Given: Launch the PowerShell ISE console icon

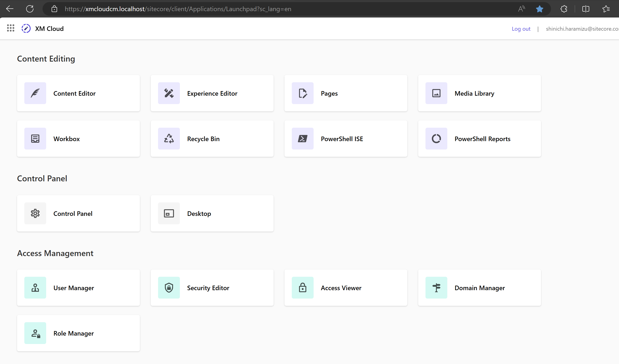Looking at the screenshot, I should (x=303, y=139).
